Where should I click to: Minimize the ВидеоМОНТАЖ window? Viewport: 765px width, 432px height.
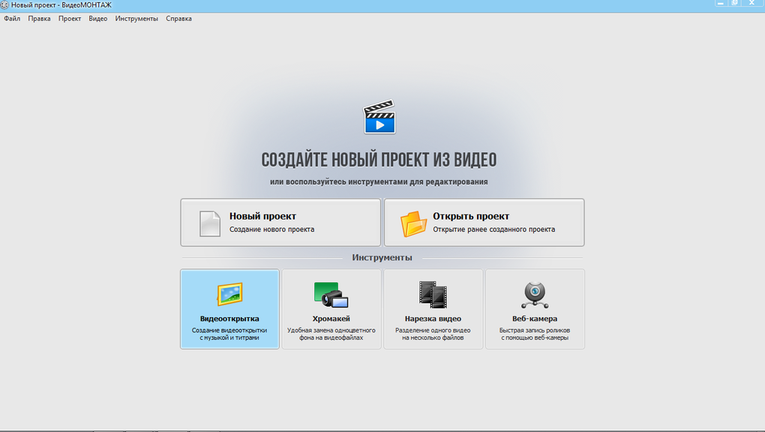pos(721,3)
